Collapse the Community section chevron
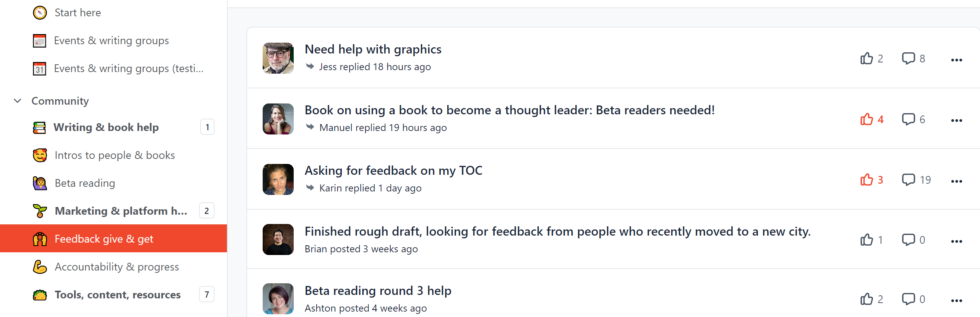The width and height of the screenshot is (980, 317). (17, 101)
